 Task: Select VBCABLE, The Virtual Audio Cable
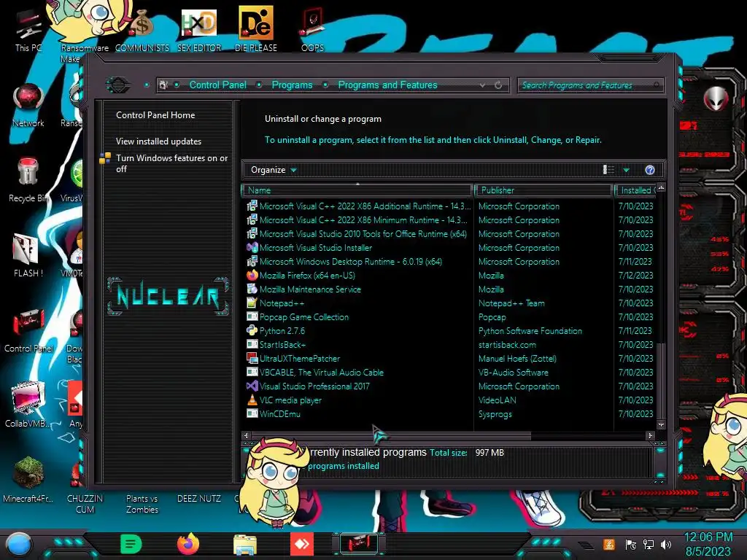coord(449,373)
